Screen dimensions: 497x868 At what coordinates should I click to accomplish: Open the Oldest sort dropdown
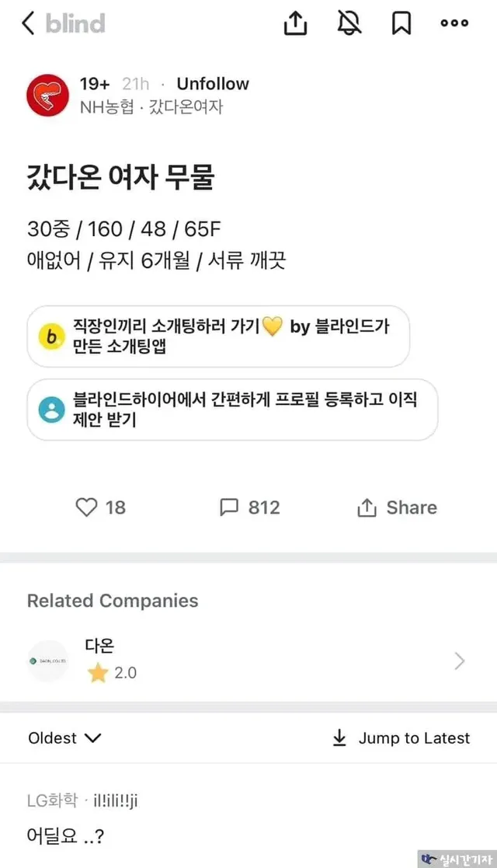pyautogui.click(x=64, y=738)
